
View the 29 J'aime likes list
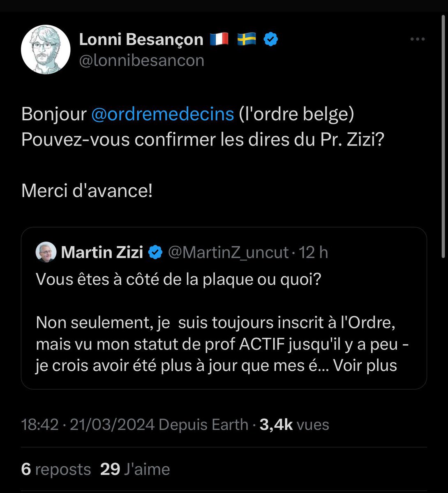[135, 469]
